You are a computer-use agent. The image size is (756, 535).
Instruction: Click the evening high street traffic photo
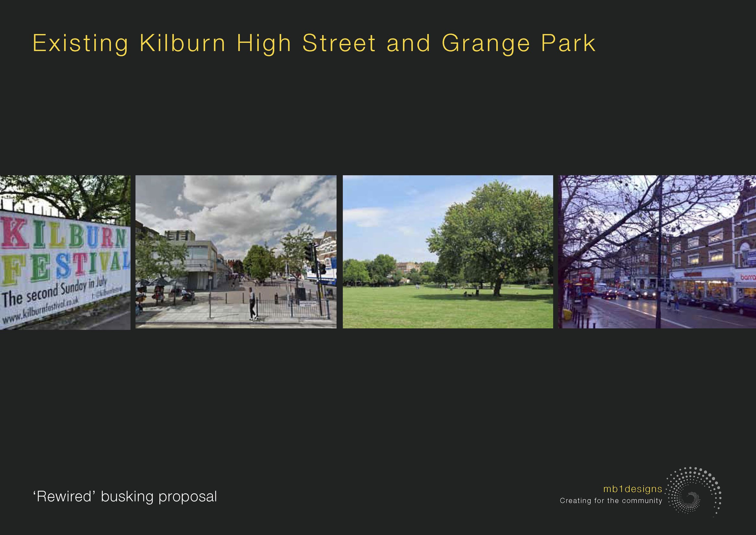657,252
